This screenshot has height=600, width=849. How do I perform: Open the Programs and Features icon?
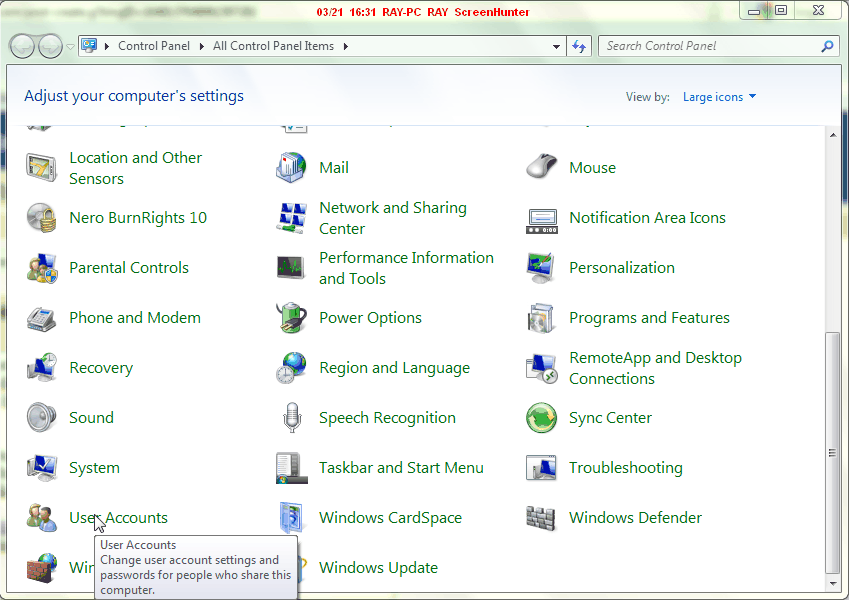[x=541, y=318]
